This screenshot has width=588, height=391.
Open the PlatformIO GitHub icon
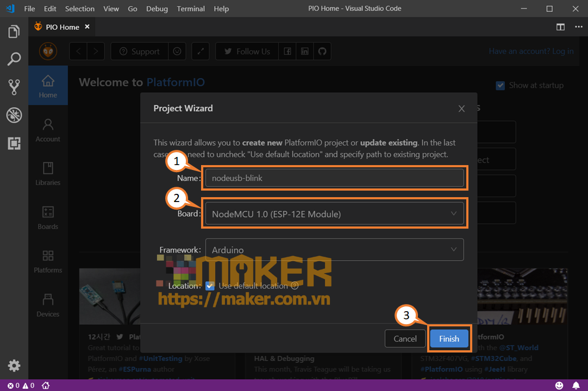[x=322, y=52]
